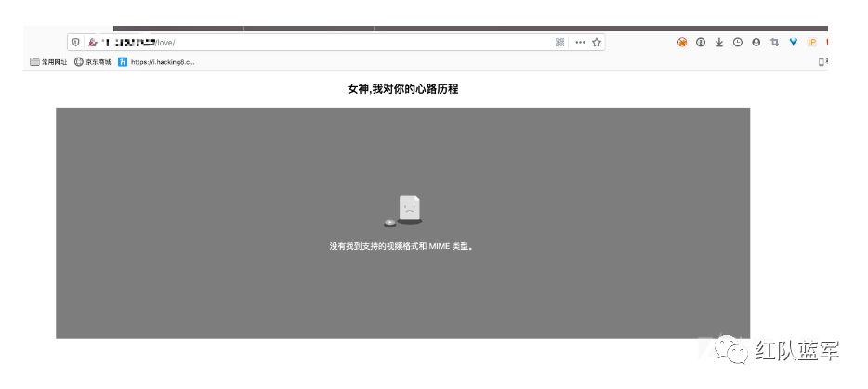Click the orange IP extension icon
This screenshot has width=868, height=389.
pyautogui.click(x=812, y=42)
